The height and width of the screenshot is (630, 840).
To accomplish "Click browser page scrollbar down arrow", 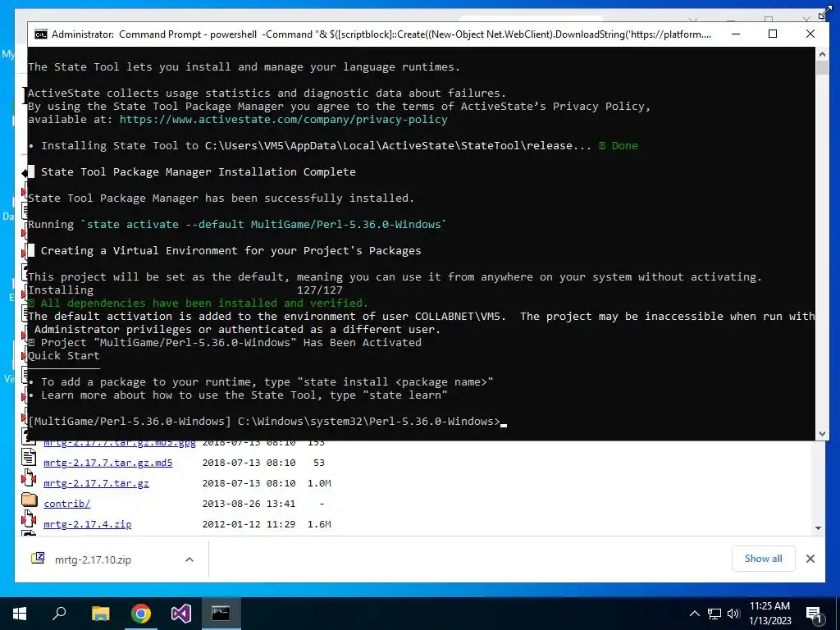I will click(818, 528).
